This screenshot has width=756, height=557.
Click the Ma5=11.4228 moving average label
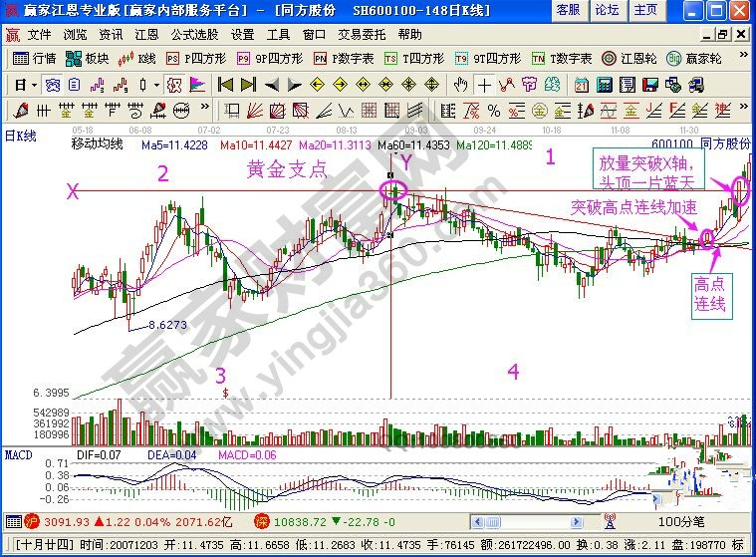pyautogui.click(x=174, y=144)
